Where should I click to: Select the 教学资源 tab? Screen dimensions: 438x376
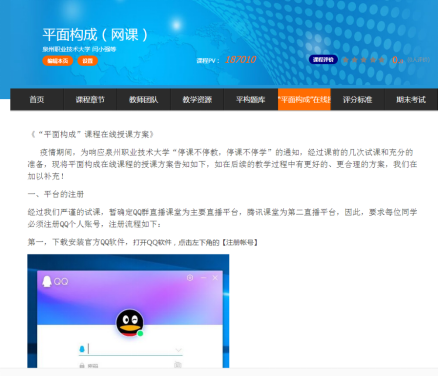tap(197, 99)
